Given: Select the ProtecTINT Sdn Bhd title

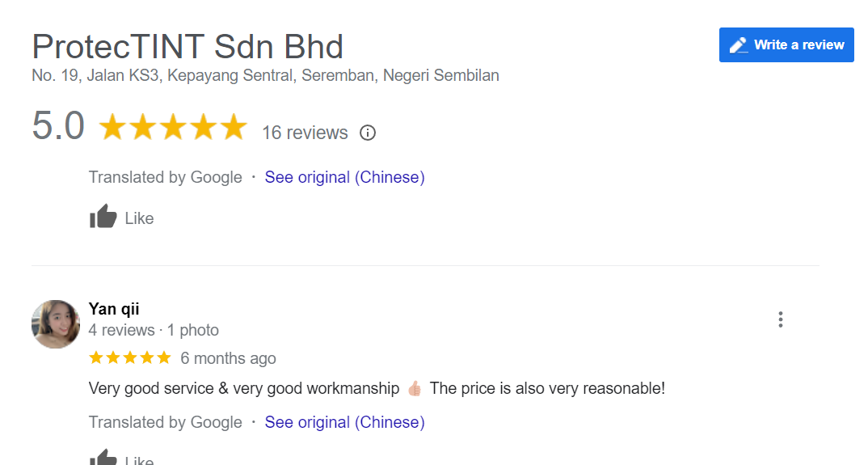Looking at the screenshot, I should [188, 47].
